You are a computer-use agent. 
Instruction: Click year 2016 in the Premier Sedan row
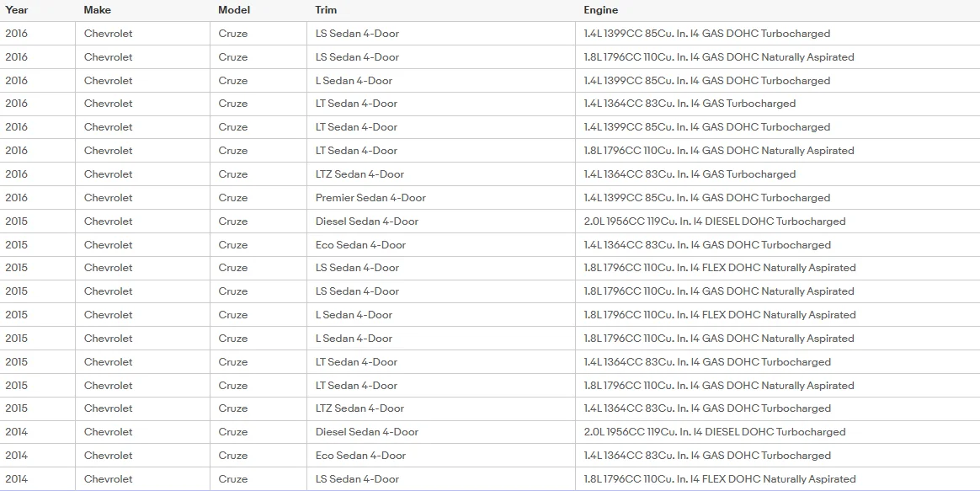pos(16,198)
